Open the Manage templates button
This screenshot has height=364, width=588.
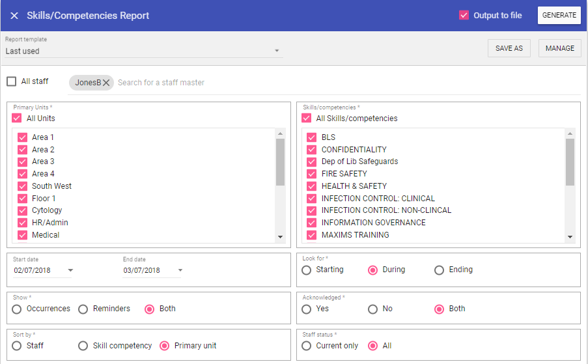(x=559, y=48)
